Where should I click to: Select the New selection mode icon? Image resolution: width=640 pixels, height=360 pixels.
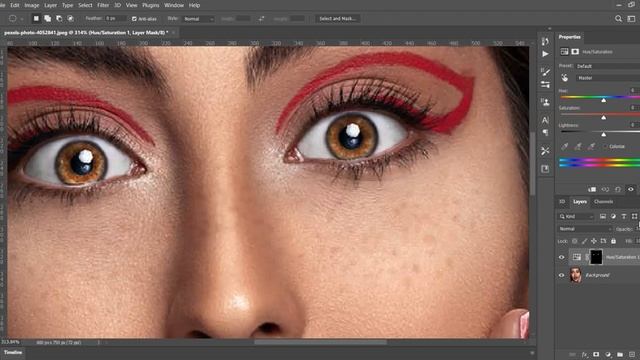[36, 18]
